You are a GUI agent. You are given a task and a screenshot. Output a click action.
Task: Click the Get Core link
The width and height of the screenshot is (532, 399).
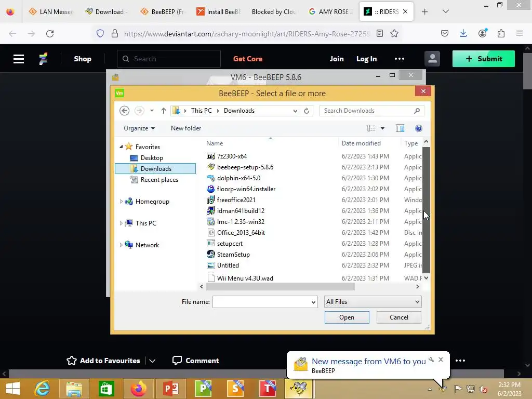point(248,59)
